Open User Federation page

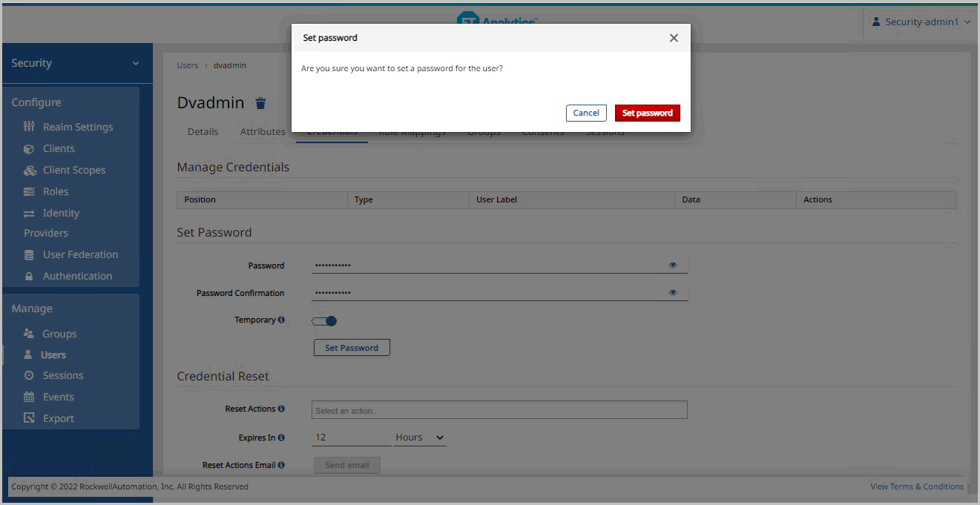pos(80,254)
